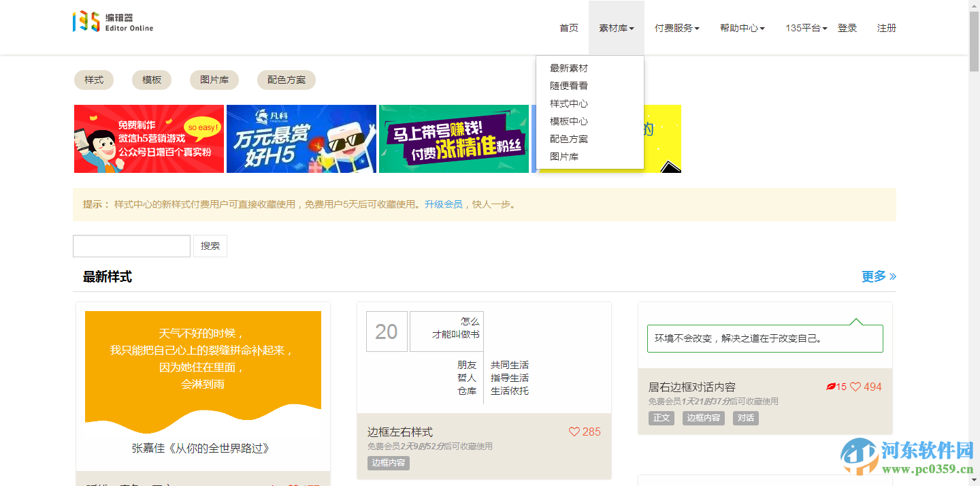Expand the 付费服务 dropdown
Screen dimensions: 980x486
coord(677,28)
